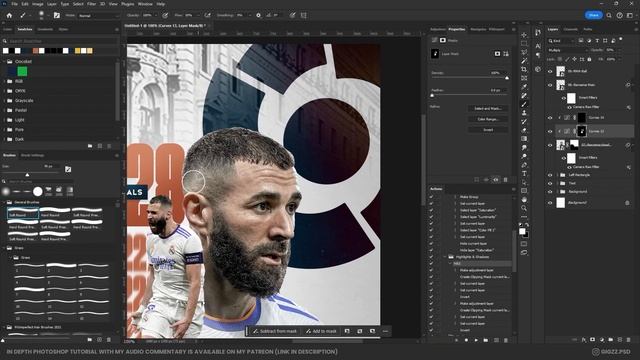Switch to the Swatches tab
The height and width of the screenshot is (360, 640).
24,29
